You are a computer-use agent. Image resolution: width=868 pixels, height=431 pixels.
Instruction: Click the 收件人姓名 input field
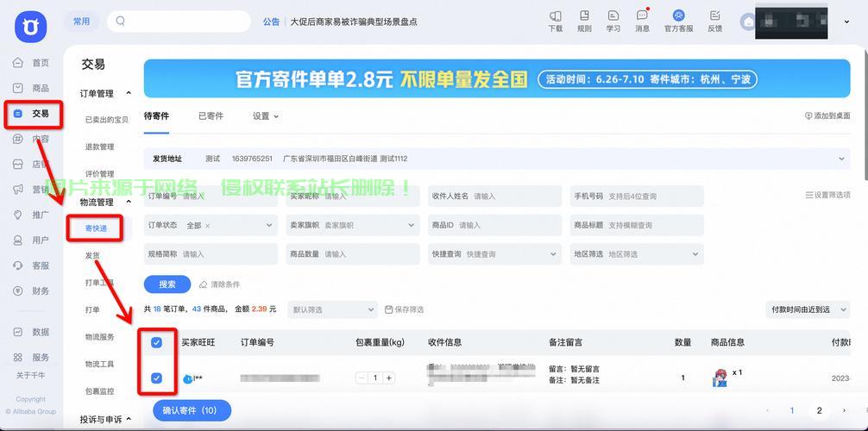pyautogui.click(x=495, y=196)
